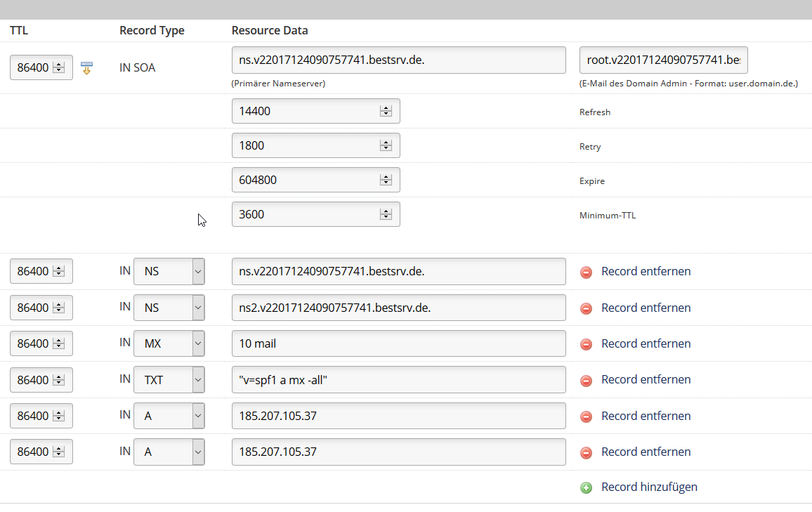Click the icon next to SOA TTL field
Image resolution: width=812 pixels, height=512 pixels.
[87, 68]
